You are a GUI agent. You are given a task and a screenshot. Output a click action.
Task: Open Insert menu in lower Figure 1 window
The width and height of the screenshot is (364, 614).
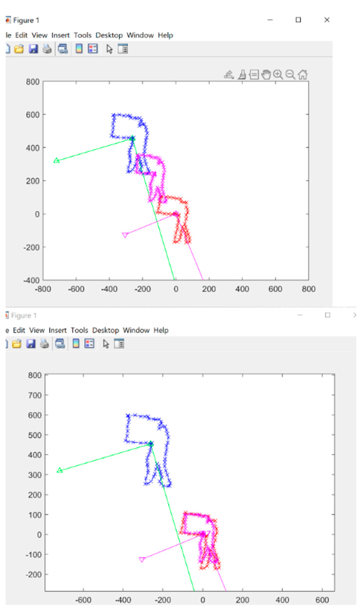pyautogui.click(x=57, y=330)
